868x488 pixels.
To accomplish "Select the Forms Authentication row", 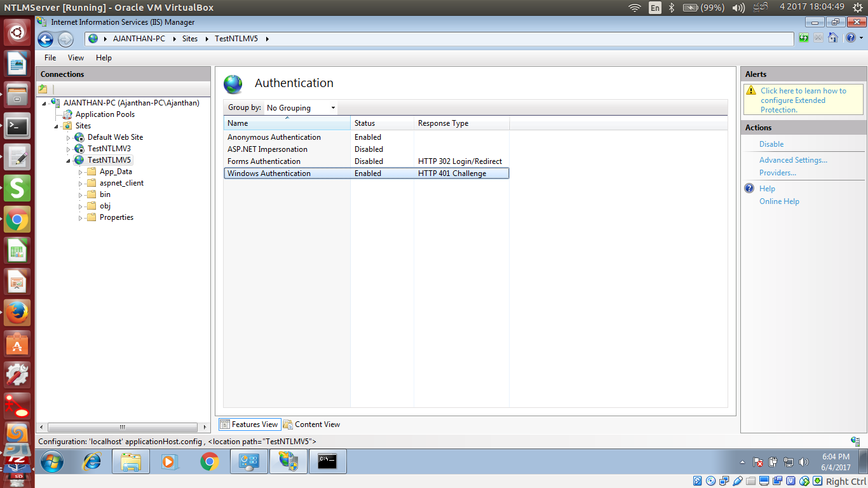I will 366,161.
